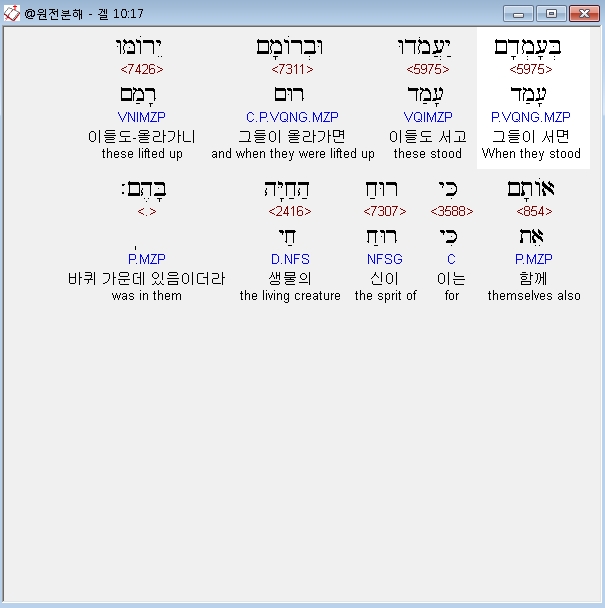Click highlighted Hebrew word above 'When they stood'
Screen dimensions: 605x608
click(x=528, y=47)
